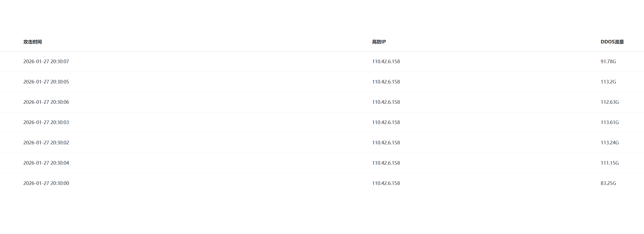Click the 2026-01-27 20:30:03 attack time
This screenshot has height=234, width=644.
click(x=46, y=123)
